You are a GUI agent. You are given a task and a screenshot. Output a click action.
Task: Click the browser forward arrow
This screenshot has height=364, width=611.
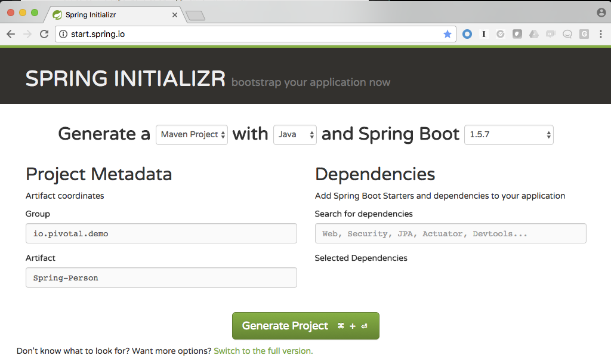(27, 34)
